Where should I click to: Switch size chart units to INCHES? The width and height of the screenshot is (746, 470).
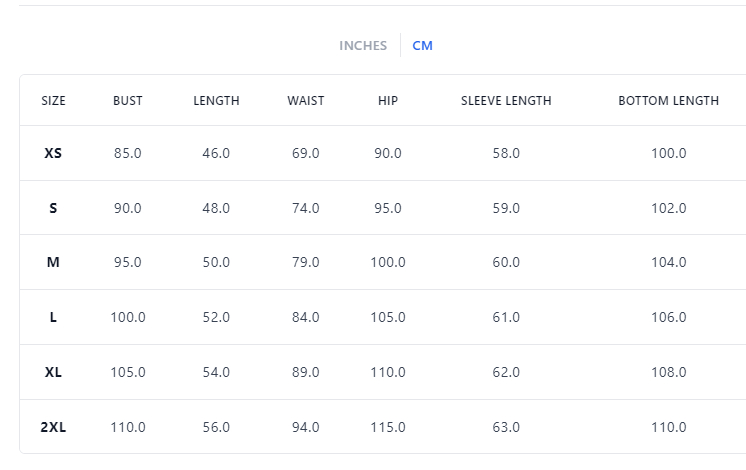(362, 46)
